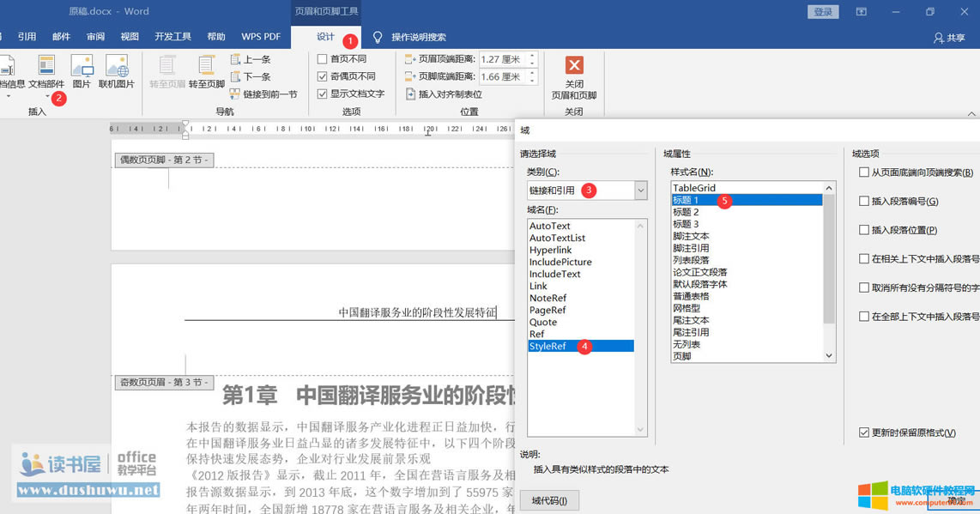This screenshot has height=514, width=980.
Task: Jump to 下一条 next section icon
Action: [236, 77]
